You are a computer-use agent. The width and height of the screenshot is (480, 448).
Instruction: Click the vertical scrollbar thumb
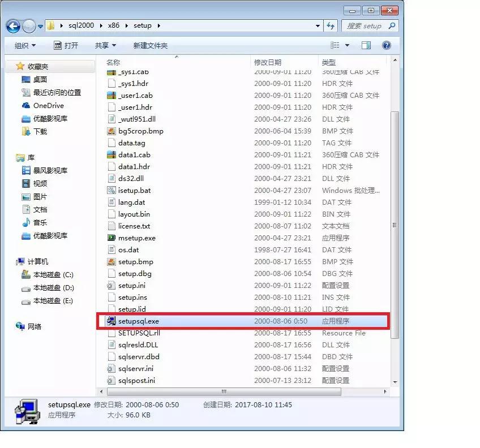click(395, 225)
